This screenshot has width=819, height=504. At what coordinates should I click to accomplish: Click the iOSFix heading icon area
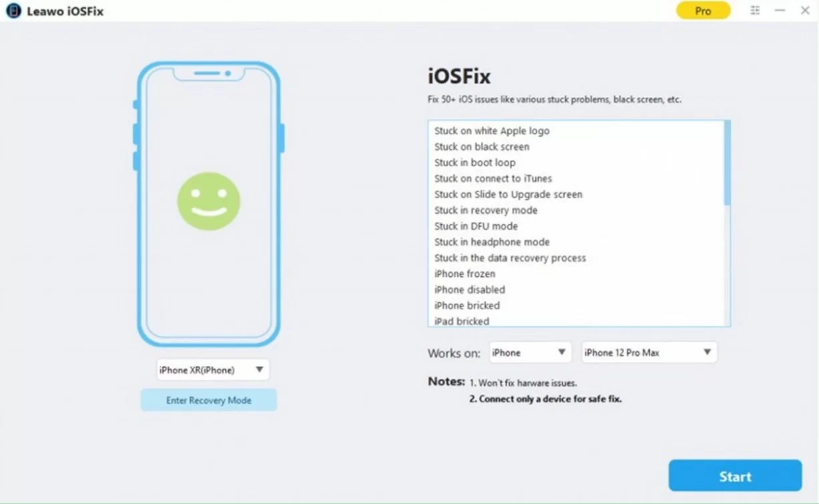459,76
